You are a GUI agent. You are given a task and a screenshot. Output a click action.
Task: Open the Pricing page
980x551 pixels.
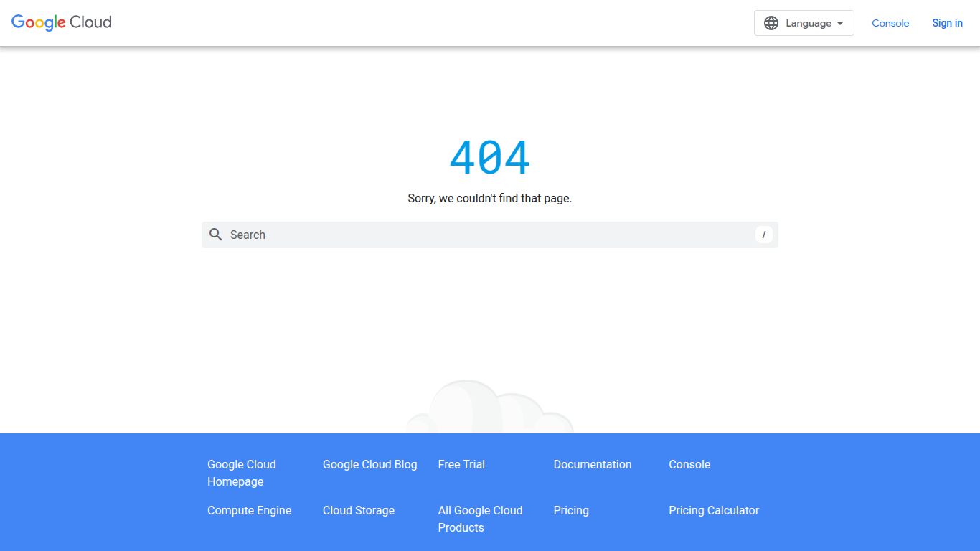(x=571, y=511)
